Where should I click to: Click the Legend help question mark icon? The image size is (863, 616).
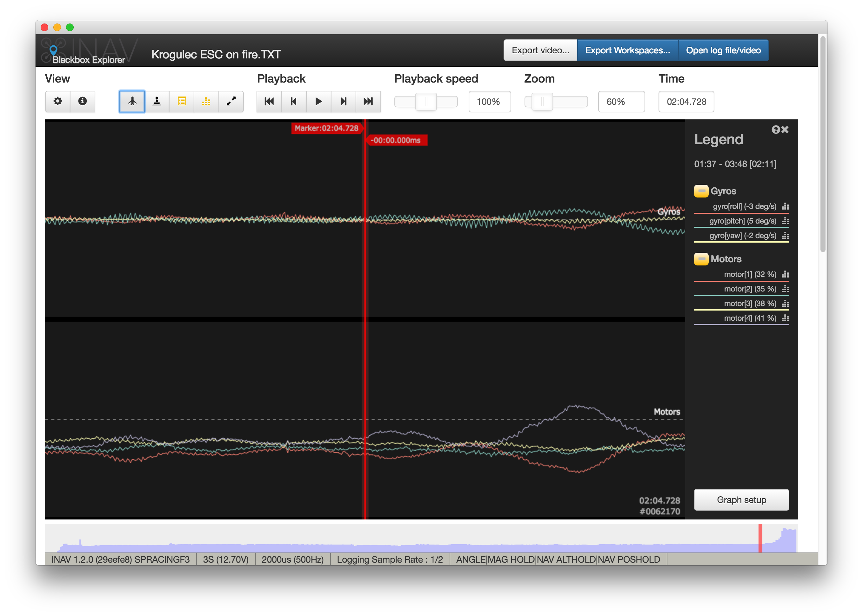(x=775, y=130)
